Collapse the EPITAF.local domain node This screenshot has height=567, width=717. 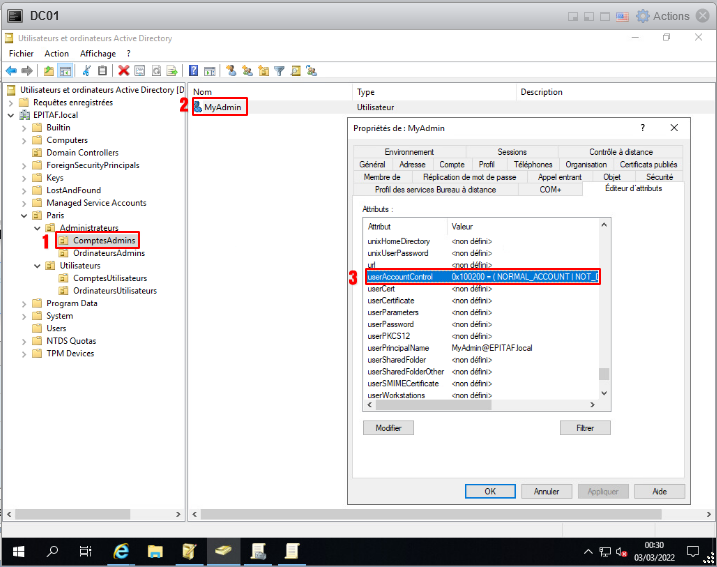click(x=11, y=115)
